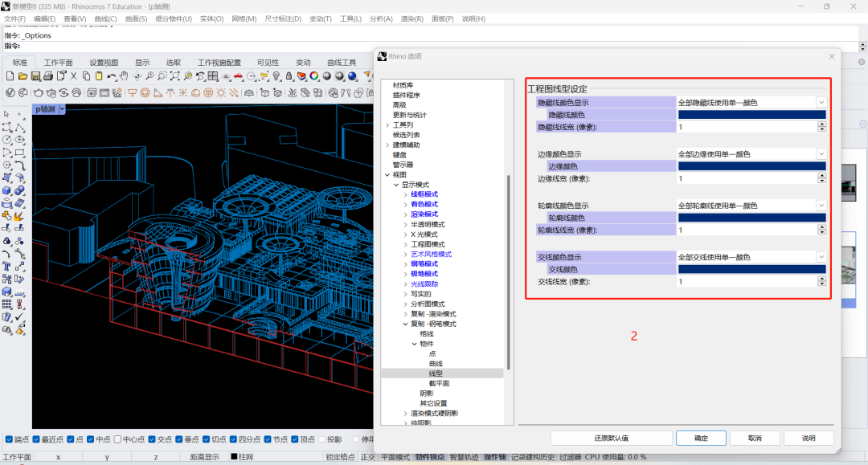Click the New file icon
868x465 pixels.
point(10,76)
